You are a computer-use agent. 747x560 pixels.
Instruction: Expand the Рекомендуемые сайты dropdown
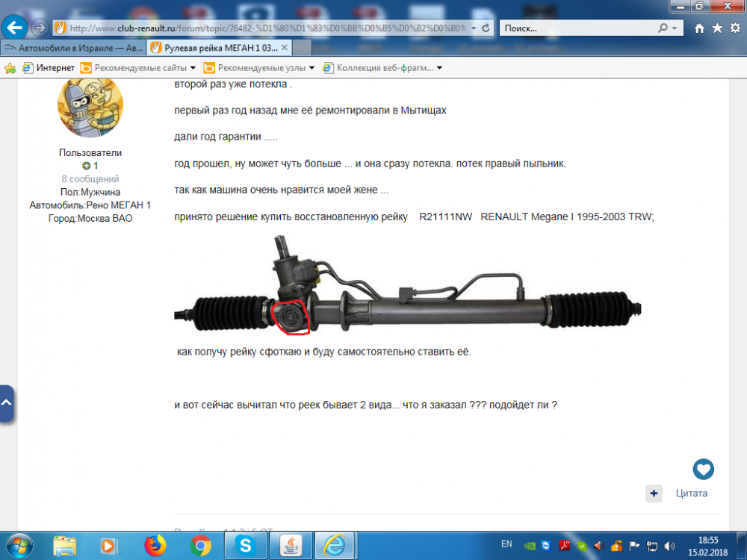pyautogui.click(x=193, y=68)
